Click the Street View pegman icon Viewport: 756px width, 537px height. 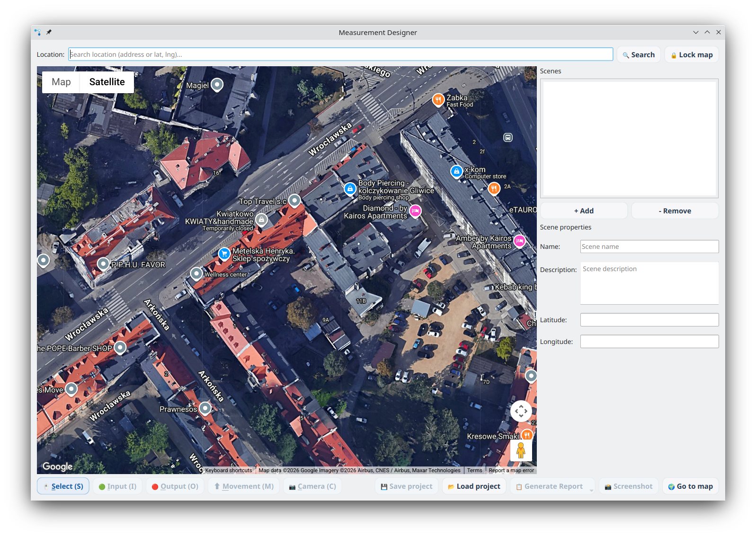tap(521, 450)
